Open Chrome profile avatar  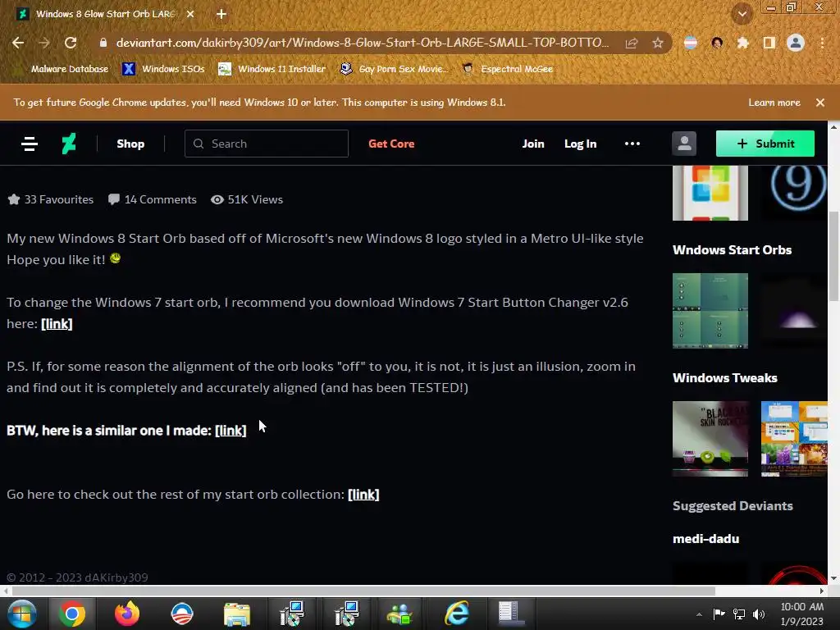(796, 43)
